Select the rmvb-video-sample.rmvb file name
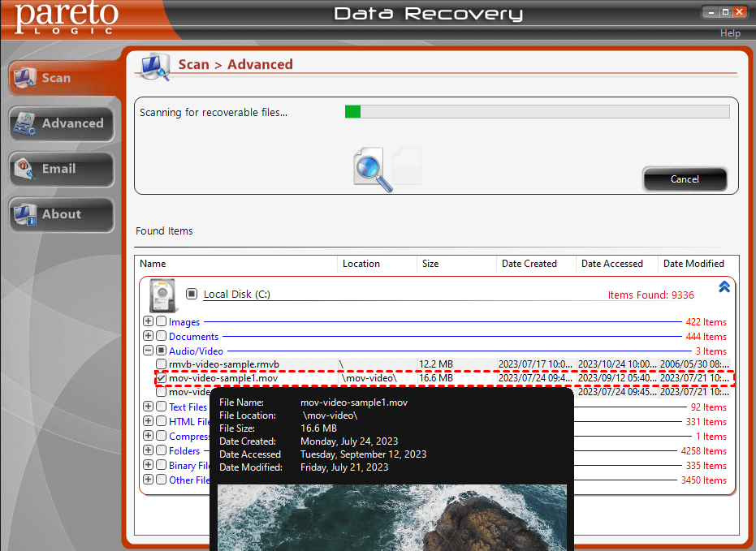Viewport: 756px width, 551px height. [224, 364]
